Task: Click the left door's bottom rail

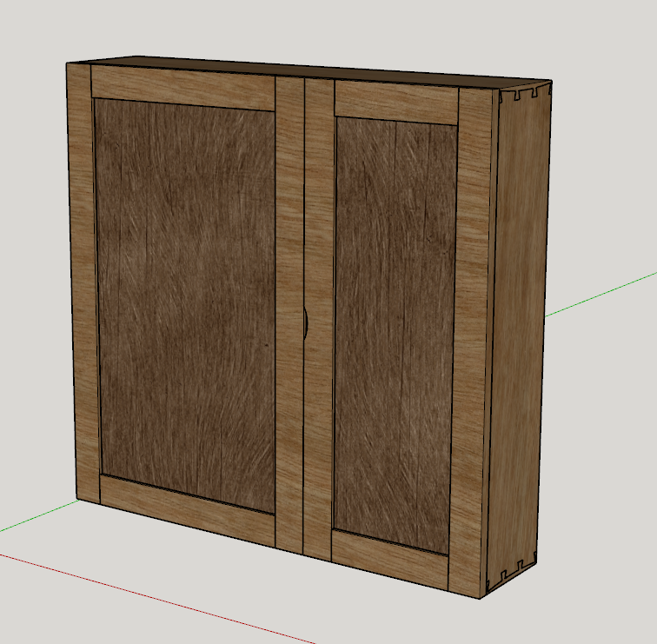Action: tap(187, 511)
